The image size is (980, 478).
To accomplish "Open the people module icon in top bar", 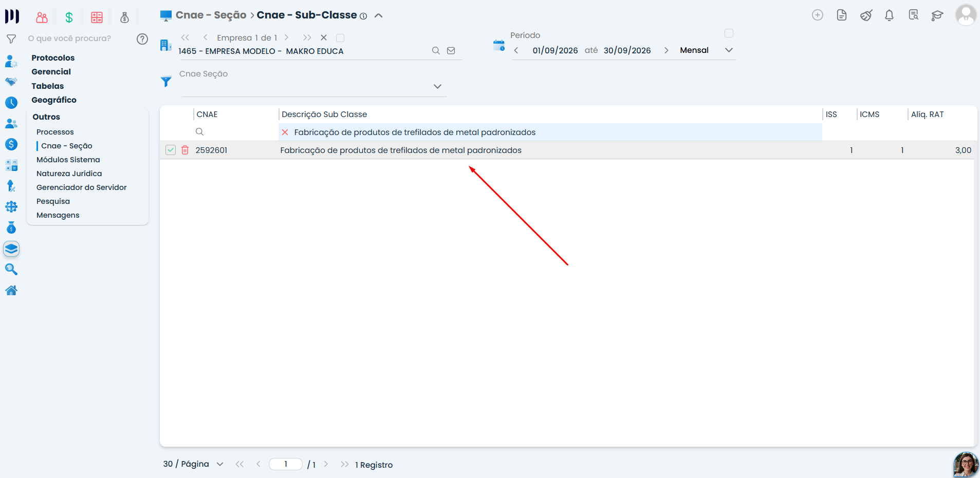I will coord(42,17).
